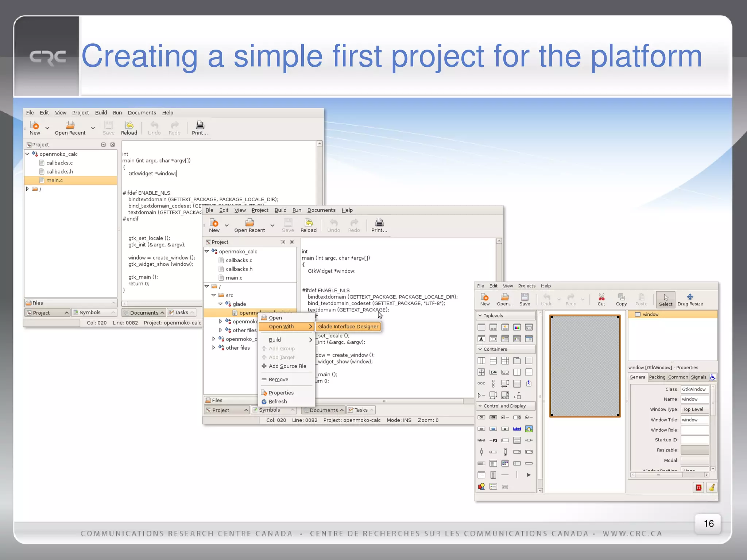
Task: Click Open icon in Glade toolbar
Action: [505, 297]
